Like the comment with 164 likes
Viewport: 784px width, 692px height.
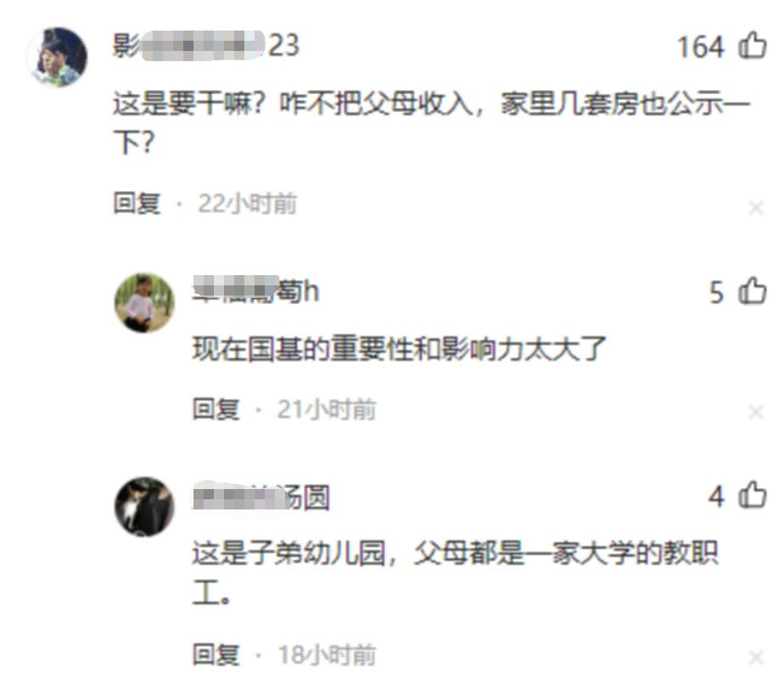[753, 46]
